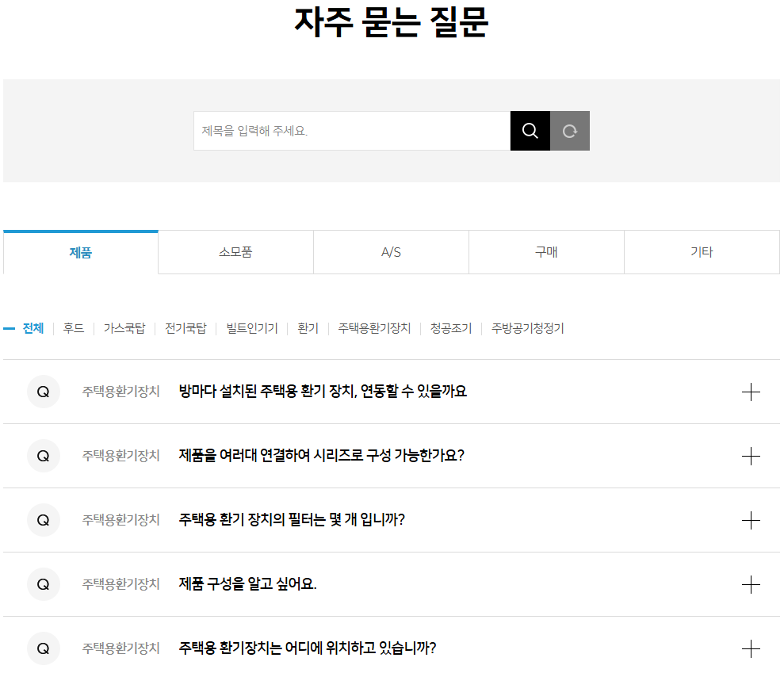784x673 pixels.
Task: Click the search magnifier icon
Action: pyautogui.click(x=529, y=130)
